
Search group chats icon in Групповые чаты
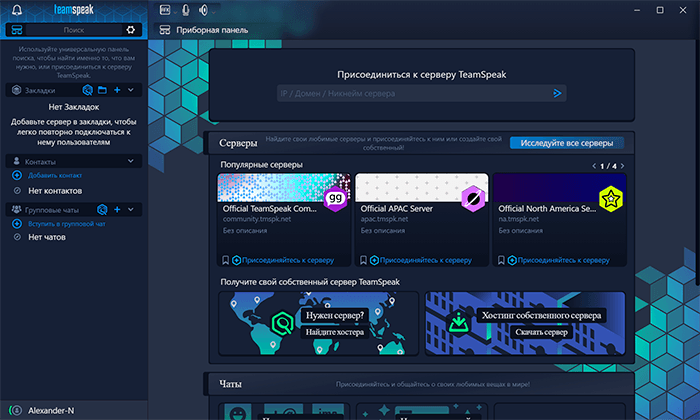pyautogui.click(x=102, y=209)
